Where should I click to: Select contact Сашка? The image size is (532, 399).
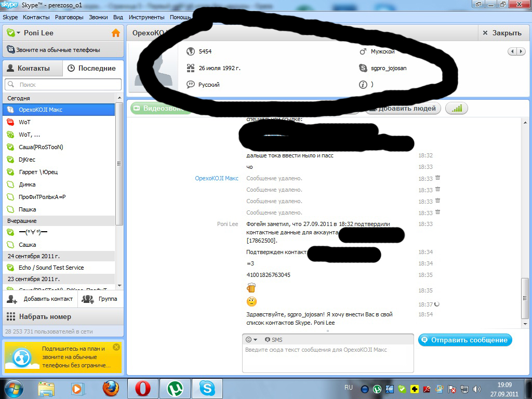pyautogui.click(x=59, y=245)
